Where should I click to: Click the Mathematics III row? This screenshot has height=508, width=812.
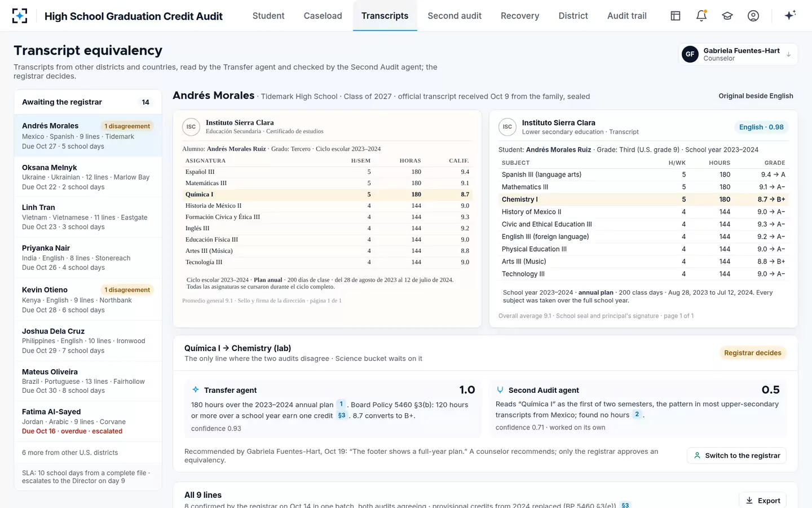(x=643, y=187)
